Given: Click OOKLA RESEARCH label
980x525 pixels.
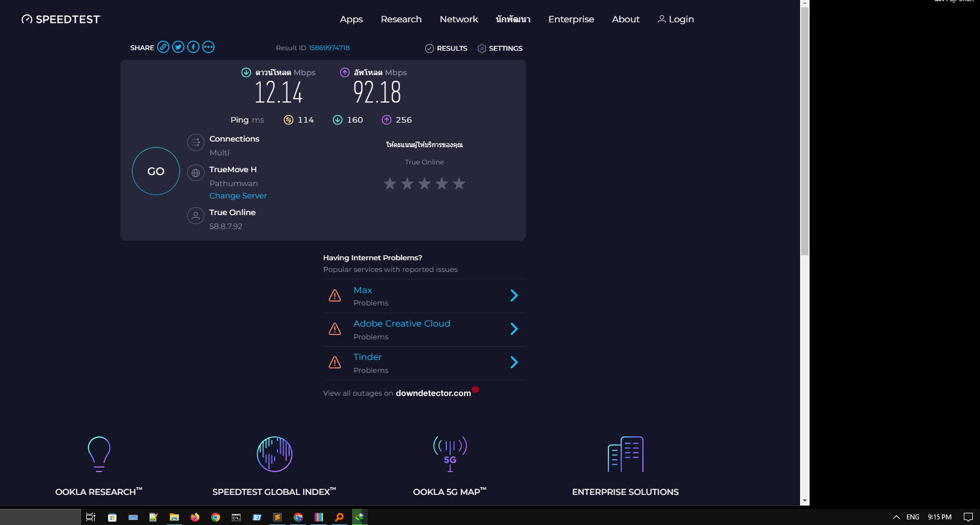Looking at the screenshot, I should 99,492.
